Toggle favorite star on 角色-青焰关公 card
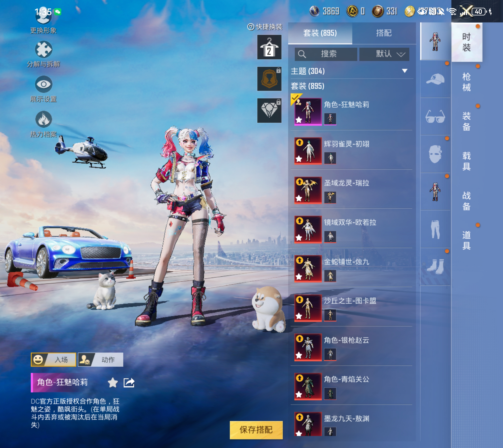 (x=299, y=395)
